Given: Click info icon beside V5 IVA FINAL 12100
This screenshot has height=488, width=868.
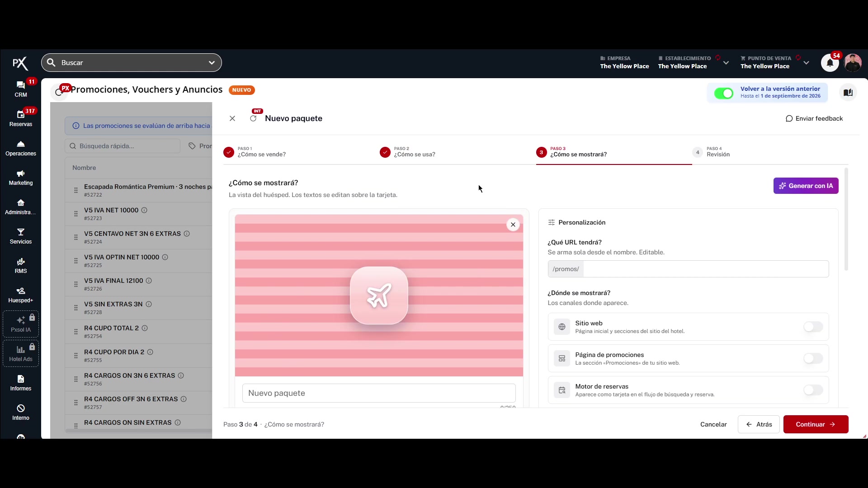Looking at the screenshot, I should (149, 281).
